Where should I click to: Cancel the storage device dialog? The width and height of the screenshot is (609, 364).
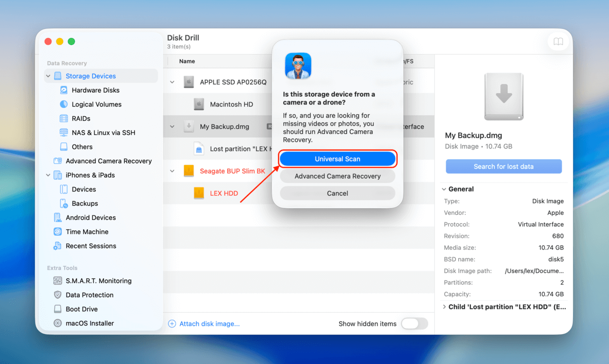[337, 193]
